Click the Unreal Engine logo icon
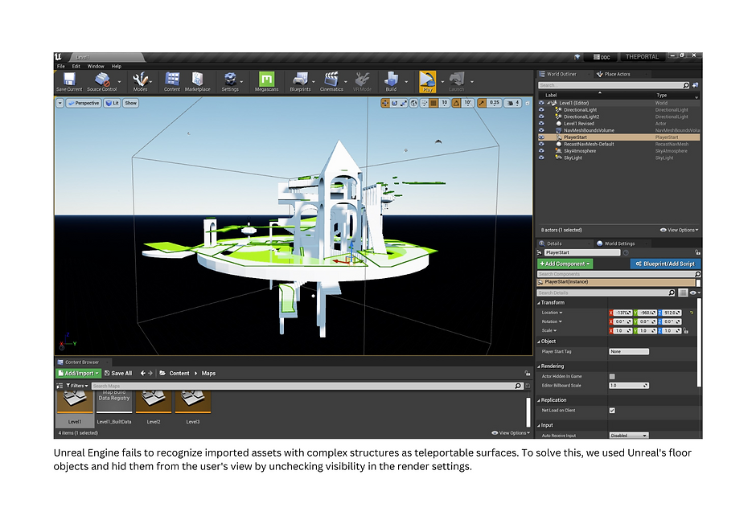 coord(59,57)
